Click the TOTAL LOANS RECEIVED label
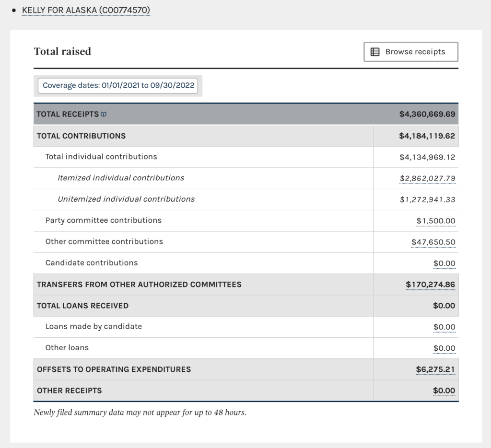The width and height of the screenshot is (491, 448). (82, 306)
